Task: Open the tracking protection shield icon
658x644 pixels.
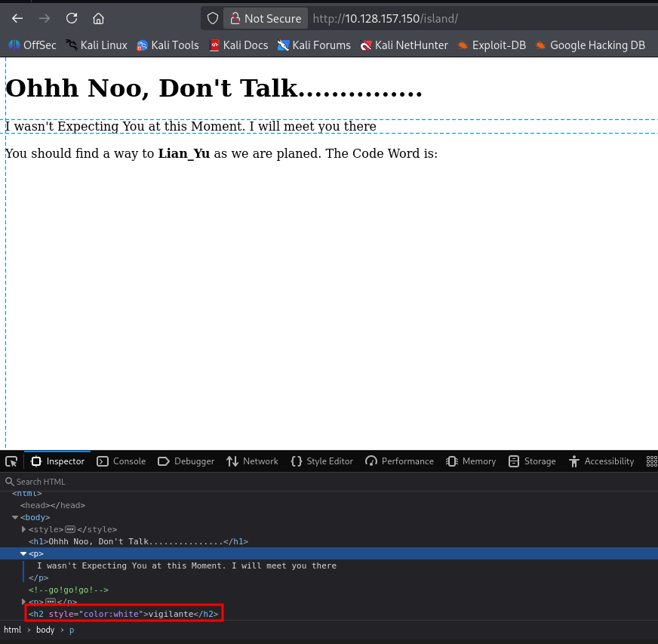Action: coord(213,18)
